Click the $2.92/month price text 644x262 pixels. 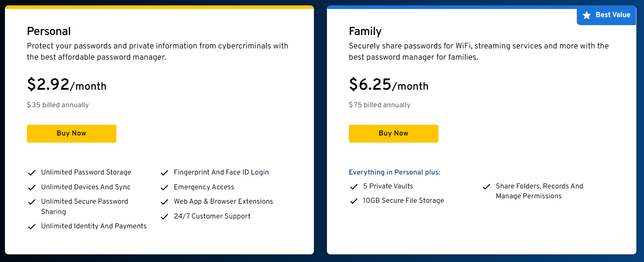[x=67, y=85]
